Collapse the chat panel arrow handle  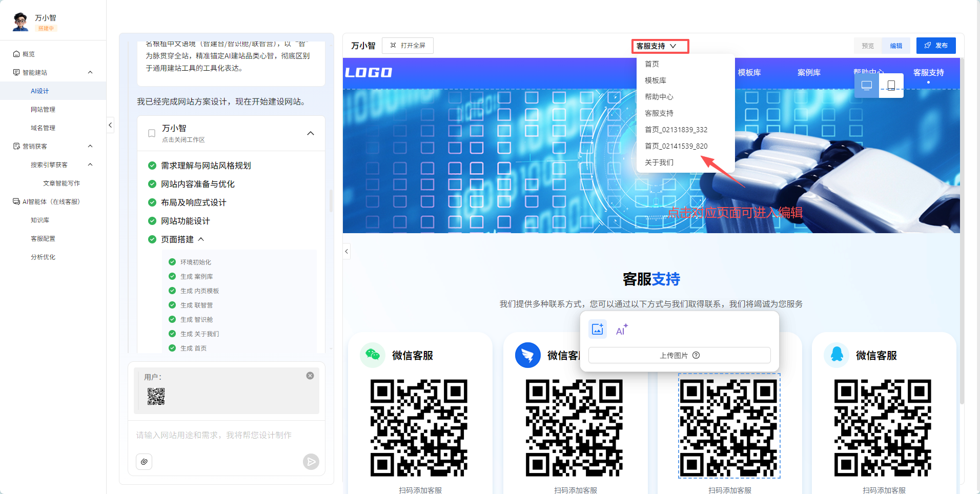pyautogui.click(x=346, y=251)
